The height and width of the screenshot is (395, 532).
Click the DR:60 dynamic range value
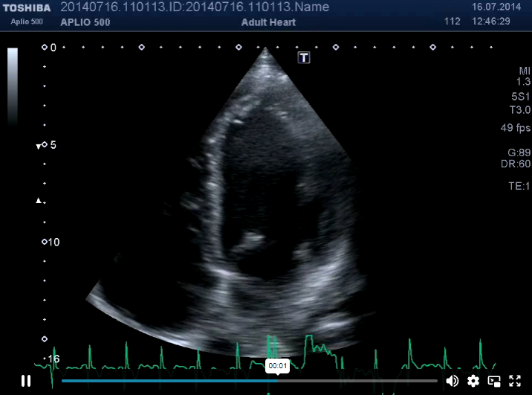coord(516,164)
